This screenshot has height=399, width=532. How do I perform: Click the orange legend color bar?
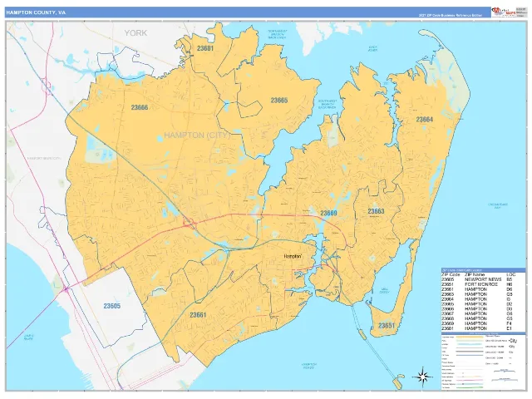point(470,337)
